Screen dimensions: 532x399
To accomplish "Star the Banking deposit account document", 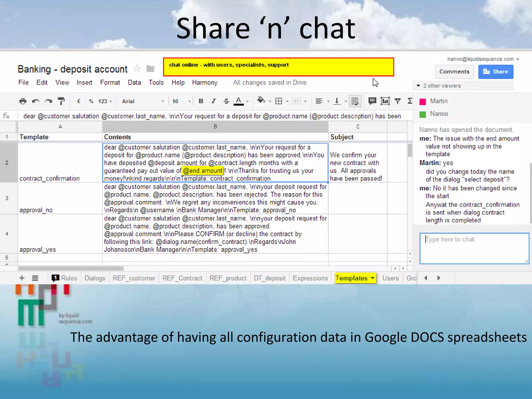I will coord(137,69).
